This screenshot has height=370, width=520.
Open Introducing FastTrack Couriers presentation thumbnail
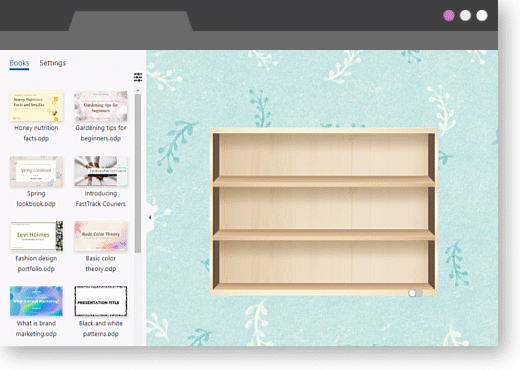point(101,171)
